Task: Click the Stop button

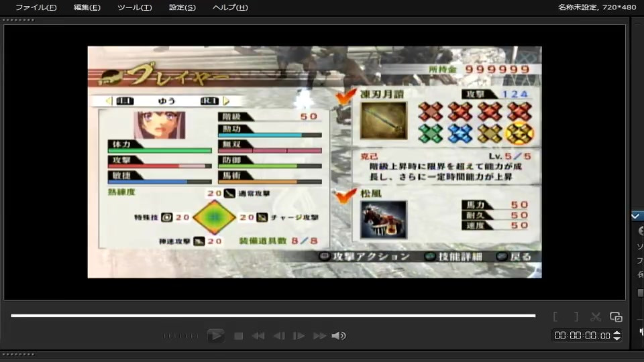Action: click(238, 336)
